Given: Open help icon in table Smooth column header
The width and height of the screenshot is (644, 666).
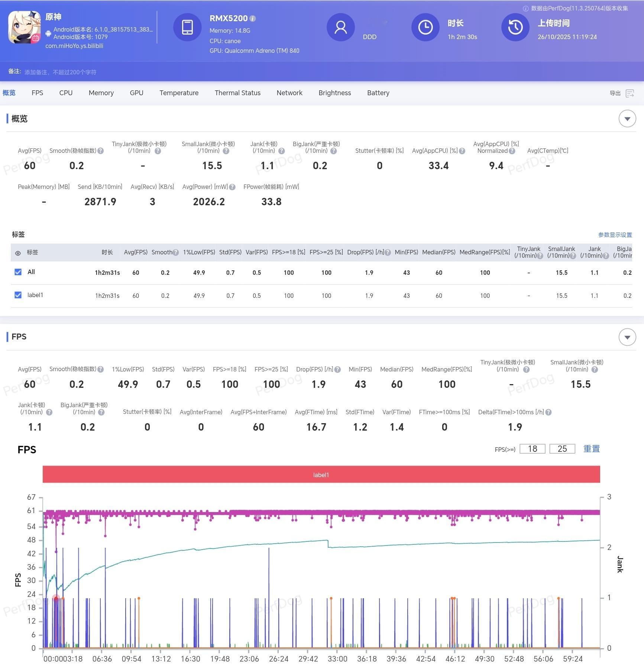Looking at the screenshot, I should [176, 252].
